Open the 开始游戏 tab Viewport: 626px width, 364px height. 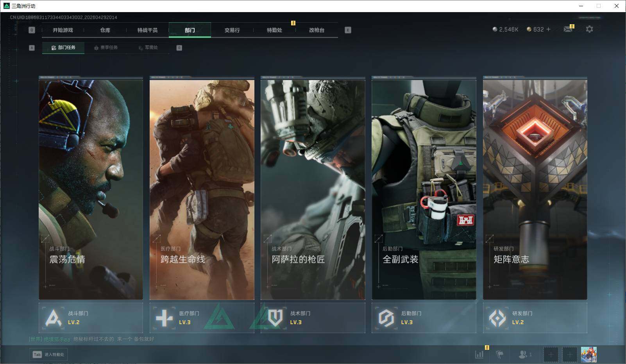[x=63, y=30]
